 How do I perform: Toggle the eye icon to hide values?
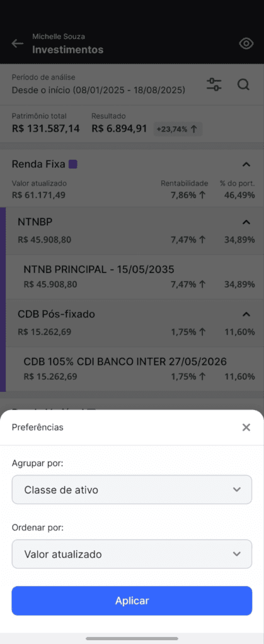pos(246,43)
